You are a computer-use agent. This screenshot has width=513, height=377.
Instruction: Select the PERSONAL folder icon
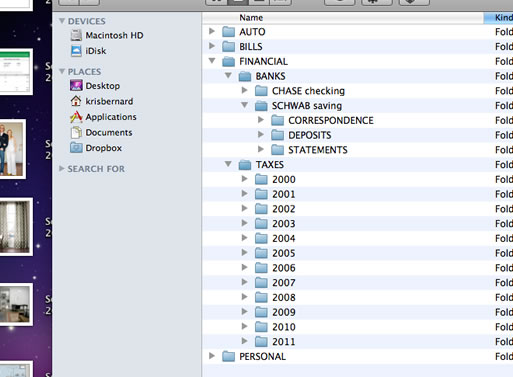(229, 357)
